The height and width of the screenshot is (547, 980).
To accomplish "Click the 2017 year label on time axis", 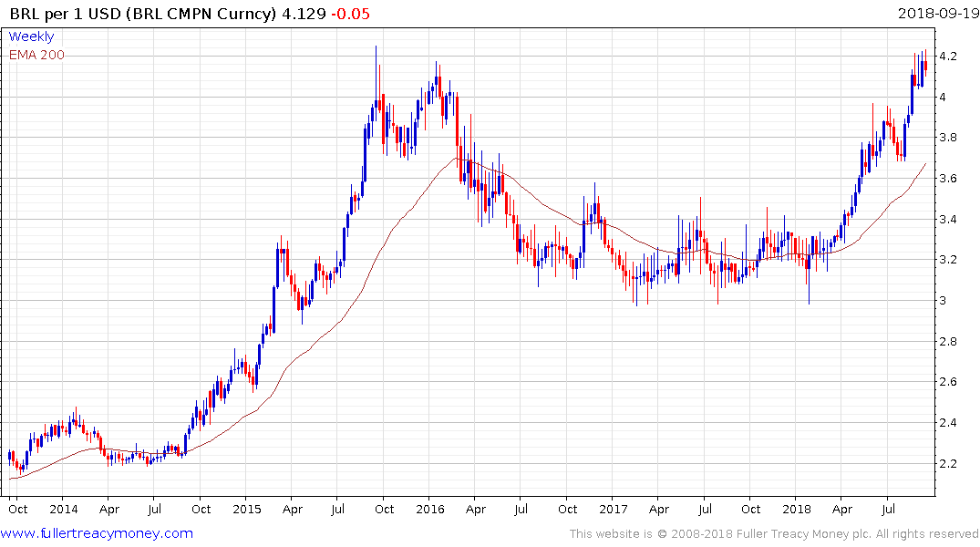I will (614, 509).
